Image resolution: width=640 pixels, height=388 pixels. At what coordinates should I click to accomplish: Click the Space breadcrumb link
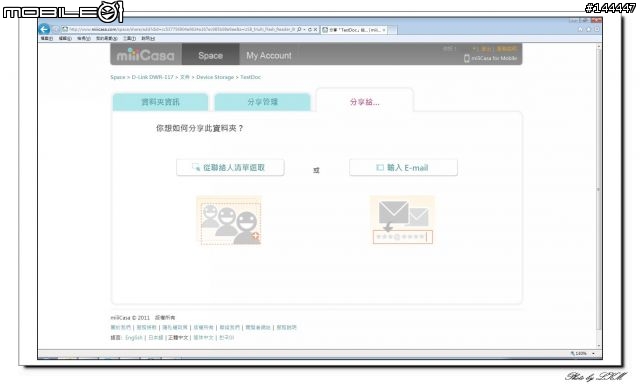[118, 77]
